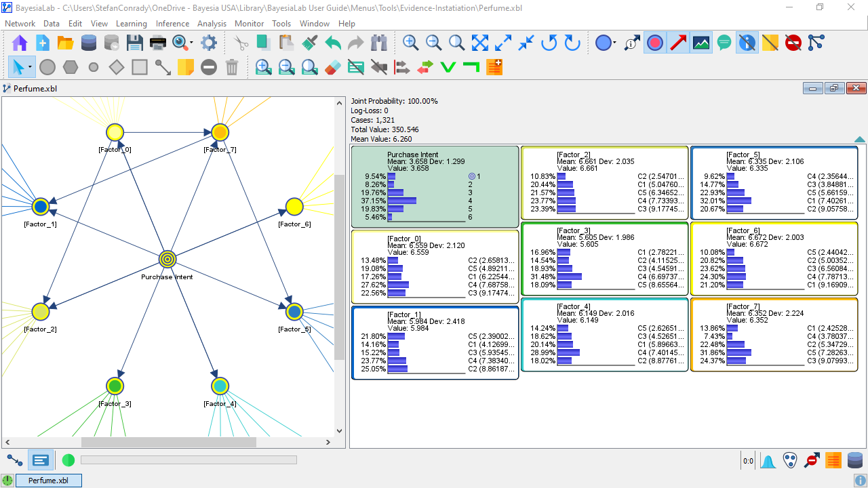The height and width of the screenshot is (488, 868).
Task: Toggle the crossed-out info icon button
Action: [747, 43]
